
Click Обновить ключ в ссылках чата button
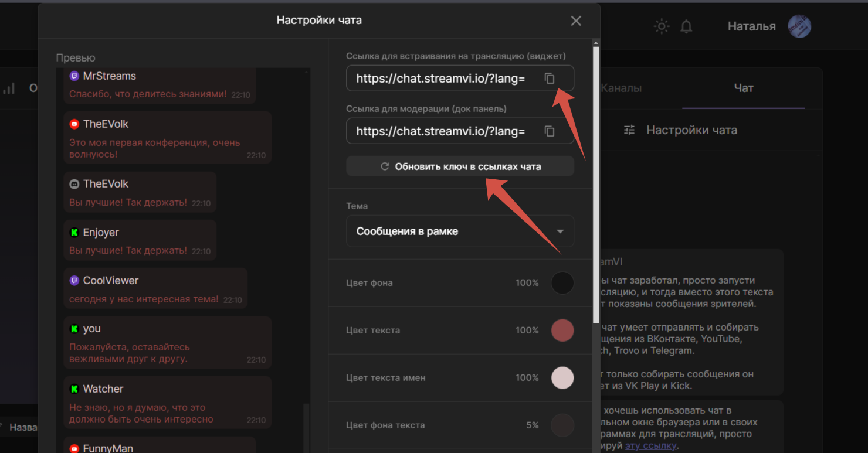(460, 166)
